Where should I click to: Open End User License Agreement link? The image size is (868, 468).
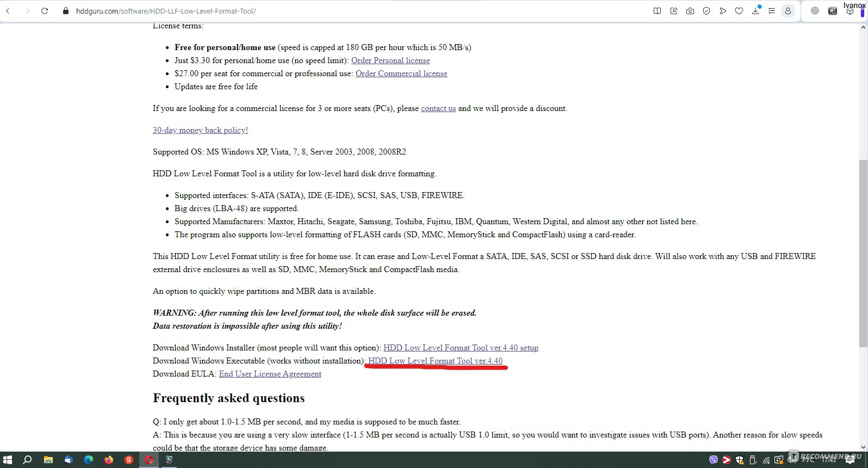pyautogui.click(x=270, y=374)
